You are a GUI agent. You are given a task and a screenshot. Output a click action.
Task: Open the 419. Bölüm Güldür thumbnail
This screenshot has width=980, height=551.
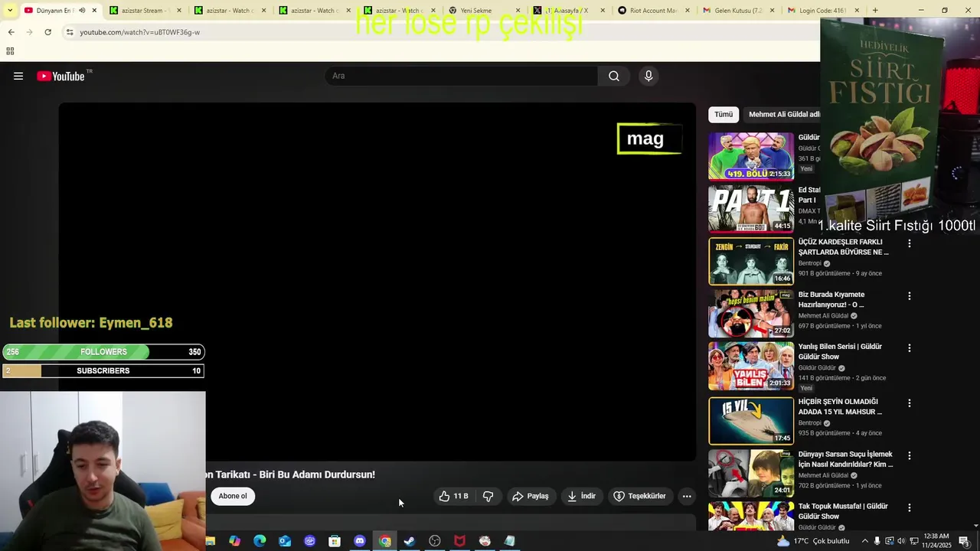pos(751,156)
